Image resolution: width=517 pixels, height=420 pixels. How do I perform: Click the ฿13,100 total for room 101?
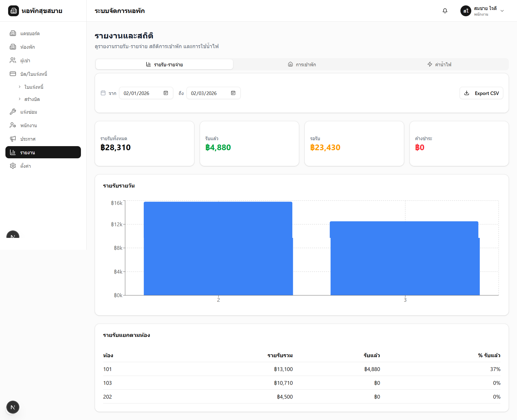[x=283, y=369]
